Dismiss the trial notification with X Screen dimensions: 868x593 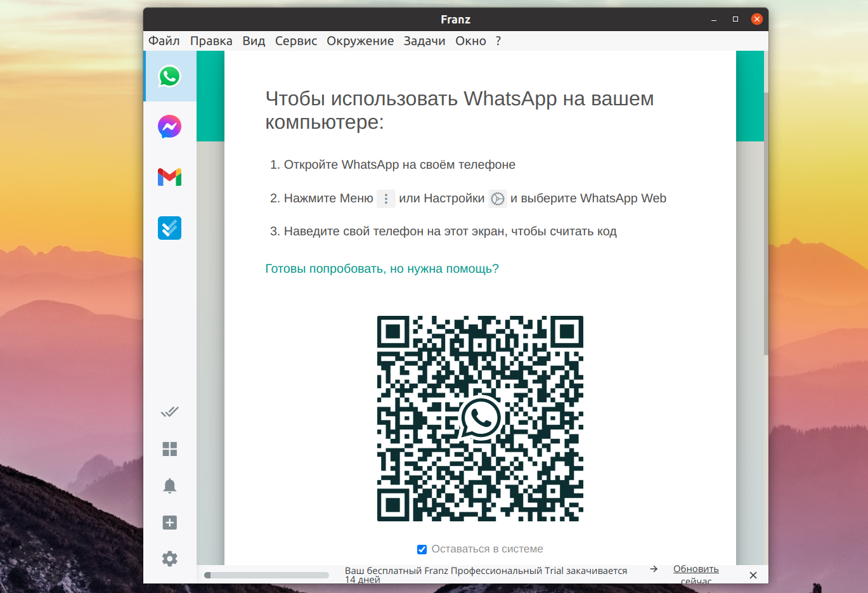click(753, 575)
